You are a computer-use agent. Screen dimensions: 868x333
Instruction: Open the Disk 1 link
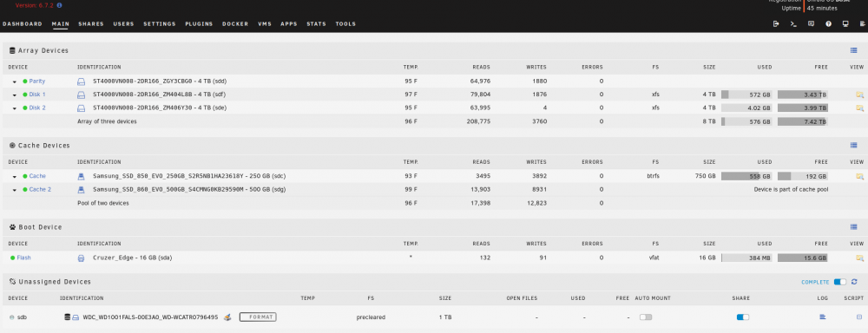(37, 94)
